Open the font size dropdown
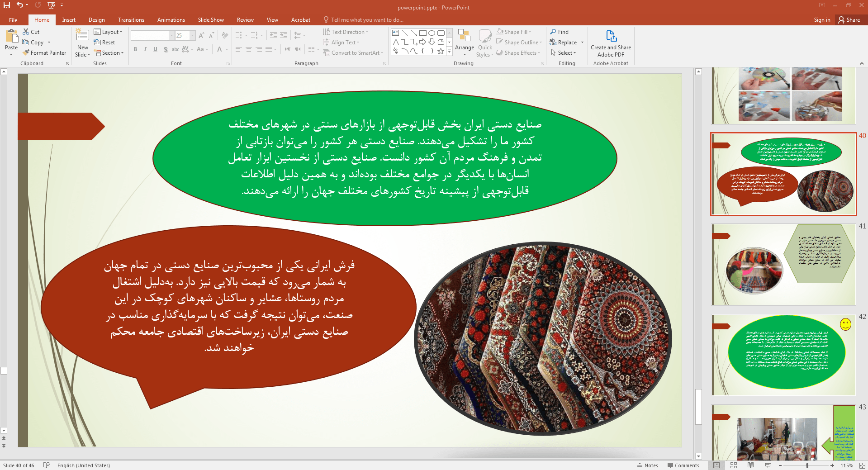Image resolution: width=868 pixels, height=470 pixels. click(x=193, y=35)
